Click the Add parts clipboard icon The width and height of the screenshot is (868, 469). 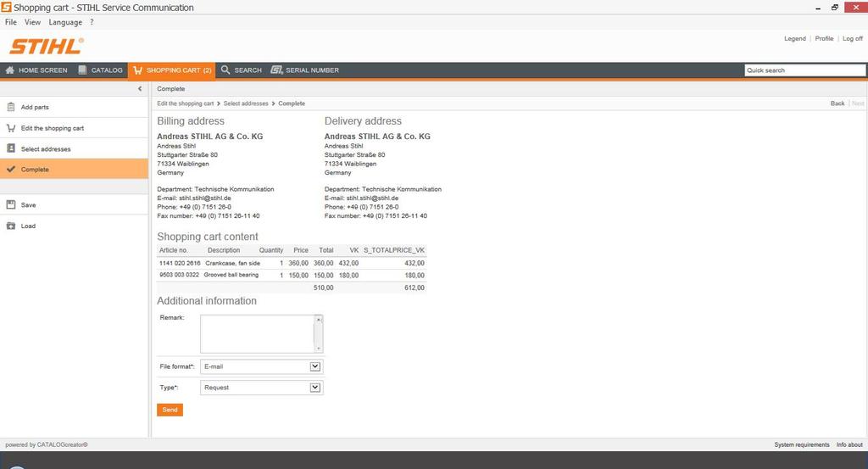pyautogui.click(x=10, y=107)
